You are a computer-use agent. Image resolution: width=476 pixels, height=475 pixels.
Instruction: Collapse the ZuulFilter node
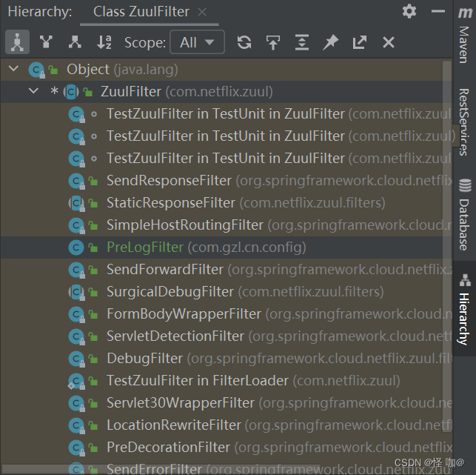tap(33, 91)
